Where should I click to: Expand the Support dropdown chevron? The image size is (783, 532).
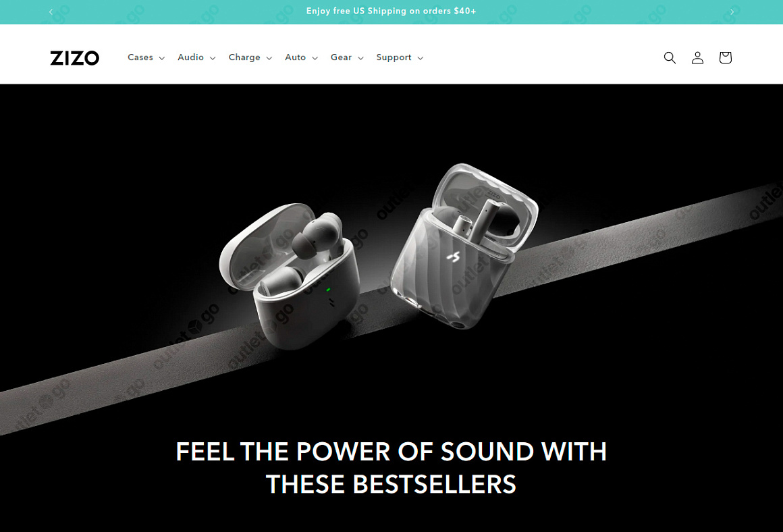click(421, 58)
